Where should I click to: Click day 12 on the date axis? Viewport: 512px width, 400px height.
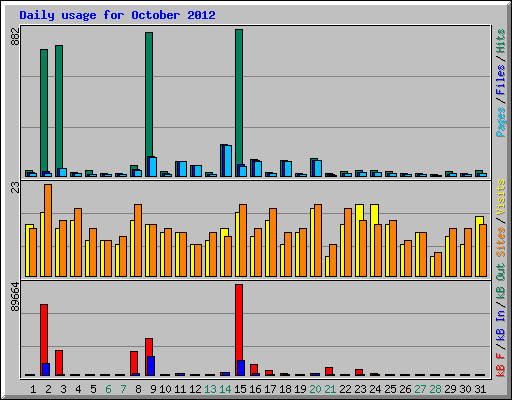pos(195,389)
